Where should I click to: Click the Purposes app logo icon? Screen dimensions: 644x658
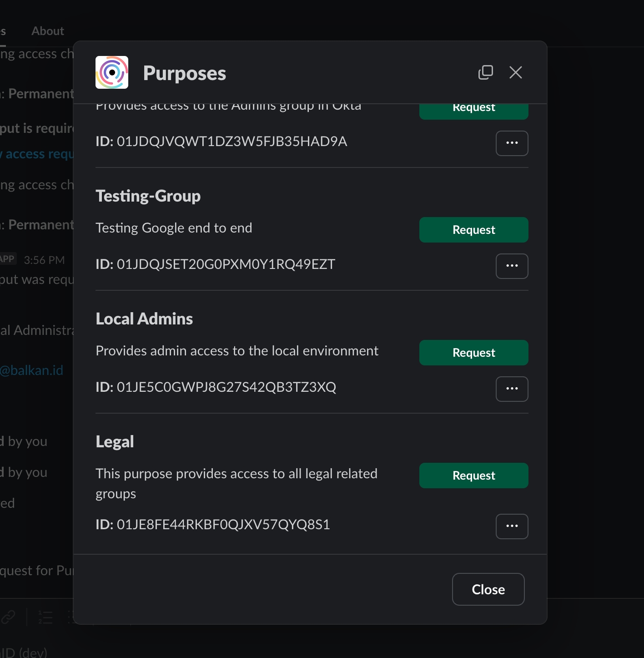click(112, 72)
